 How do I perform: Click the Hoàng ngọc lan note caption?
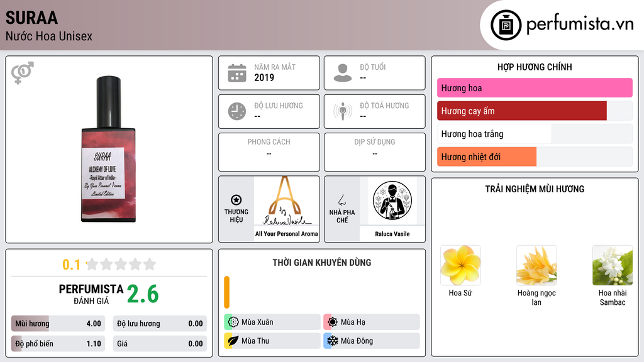[x=536, y=297]
